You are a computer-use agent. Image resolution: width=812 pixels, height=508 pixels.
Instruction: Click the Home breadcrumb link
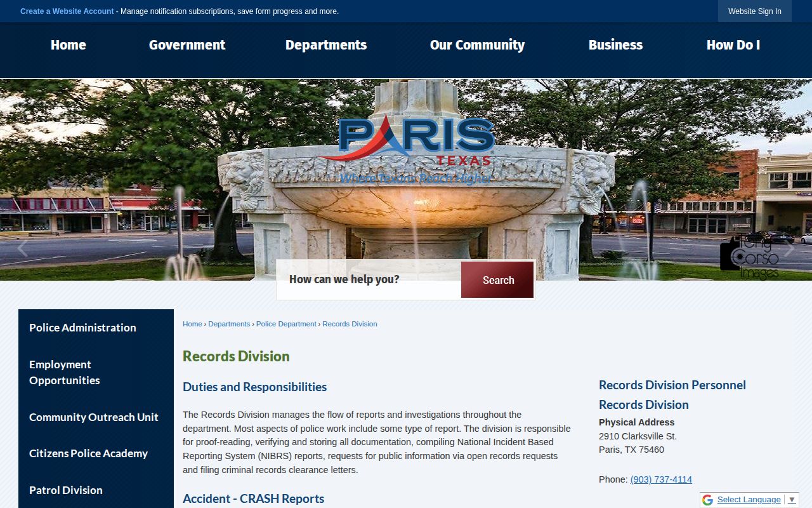(192, 324)
